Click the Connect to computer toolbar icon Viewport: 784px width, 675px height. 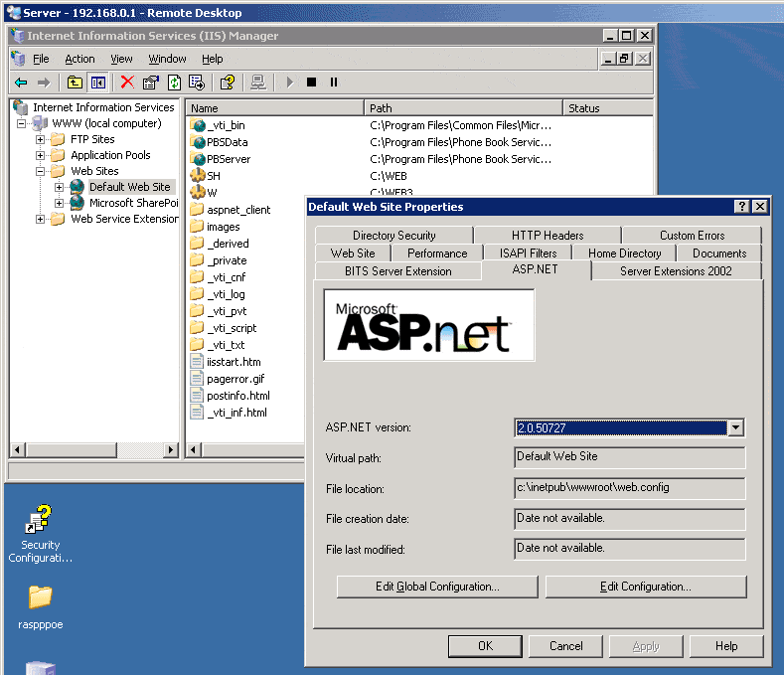click(x=258, y=83)
